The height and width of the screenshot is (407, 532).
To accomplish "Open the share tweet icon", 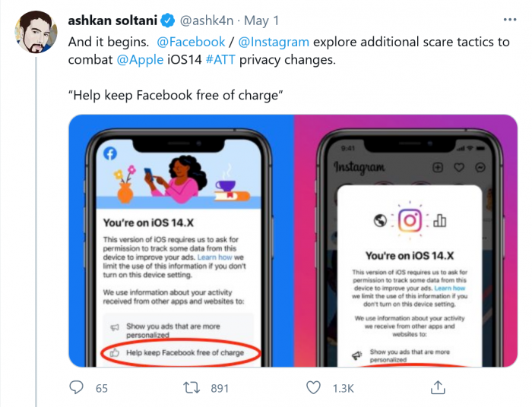I will click(437, 387).
